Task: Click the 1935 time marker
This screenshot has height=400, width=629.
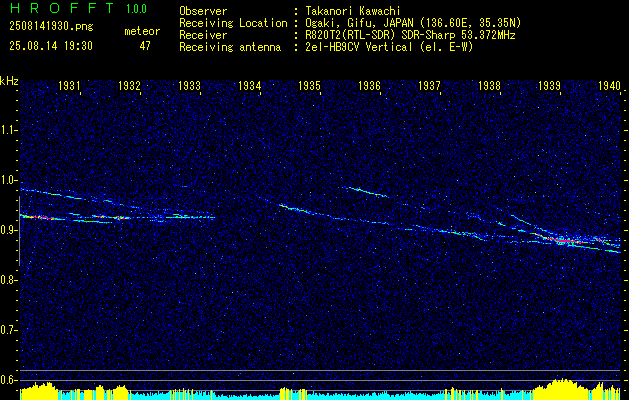Action: pos(309,85)
